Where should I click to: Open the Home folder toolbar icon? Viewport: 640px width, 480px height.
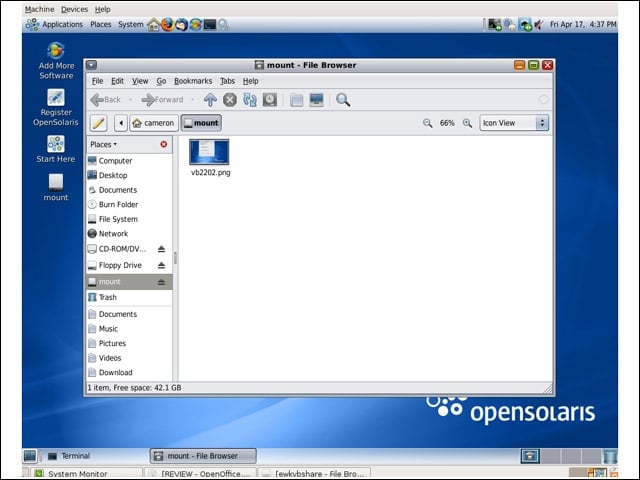[297, 100]
